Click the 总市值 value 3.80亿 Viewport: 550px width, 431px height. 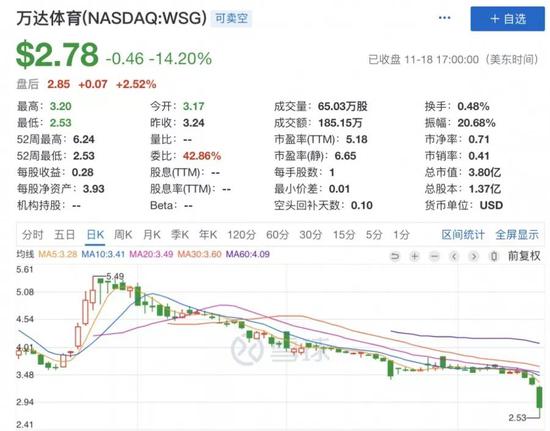click(x=485, y=172)
